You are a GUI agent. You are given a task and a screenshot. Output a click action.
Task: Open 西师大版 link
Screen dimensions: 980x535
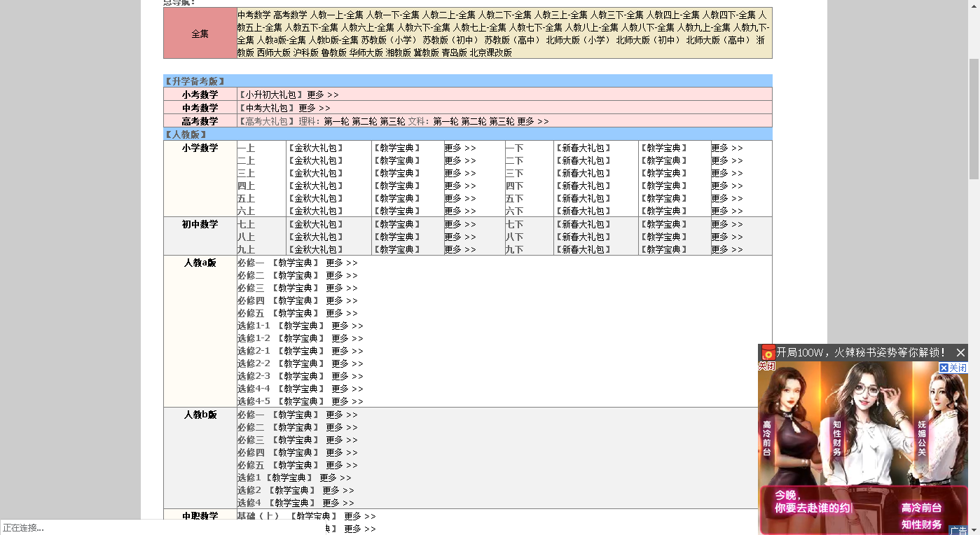tap(273, 53)
